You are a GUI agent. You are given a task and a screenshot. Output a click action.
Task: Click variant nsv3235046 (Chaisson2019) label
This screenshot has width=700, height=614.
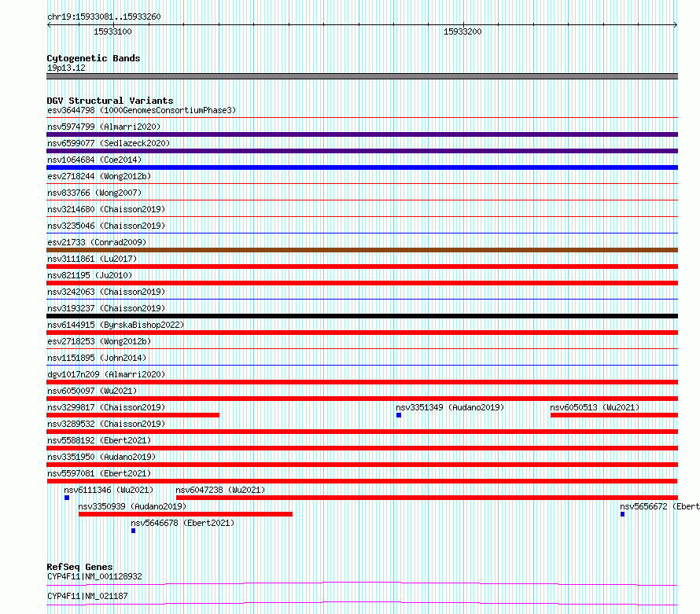106,226
